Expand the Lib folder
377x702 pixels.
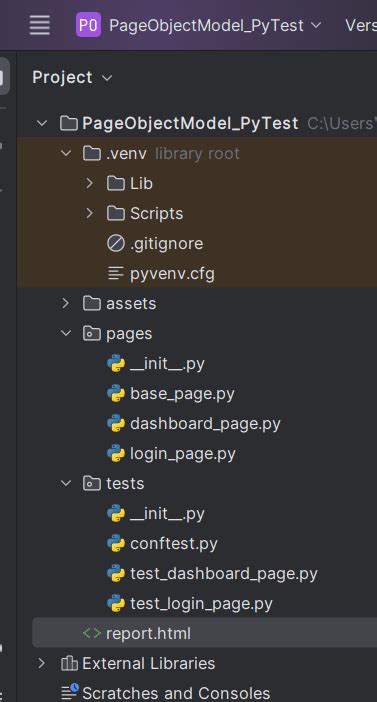(90, 184)
